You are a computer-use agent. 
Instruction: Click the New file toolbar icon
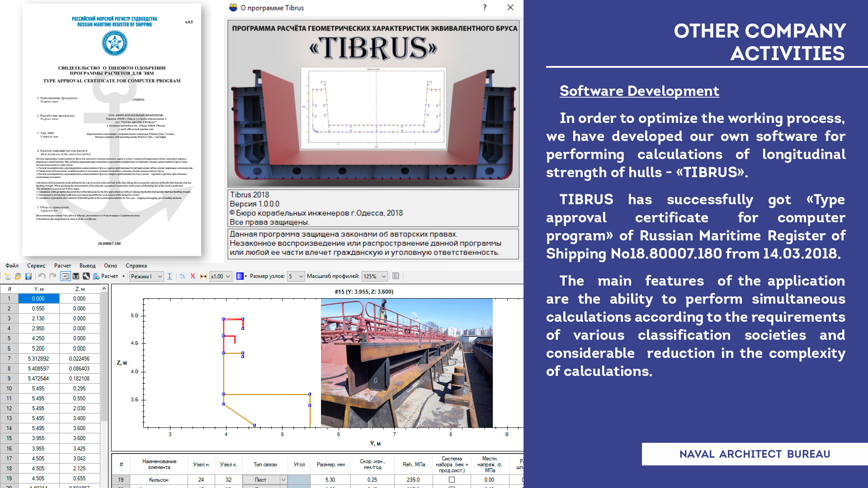point(8,276)
